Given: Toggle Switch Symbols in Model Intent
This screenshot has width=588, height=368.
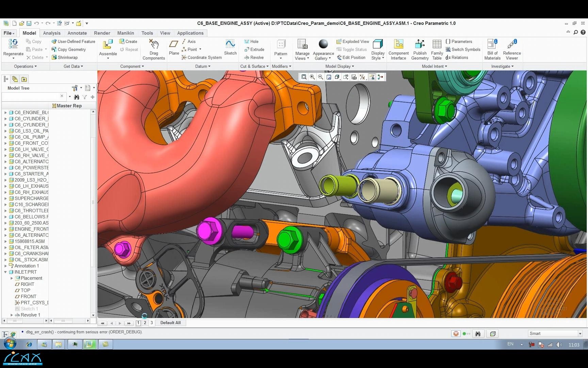Looking at the screenshot, I should tap(463, 49).
